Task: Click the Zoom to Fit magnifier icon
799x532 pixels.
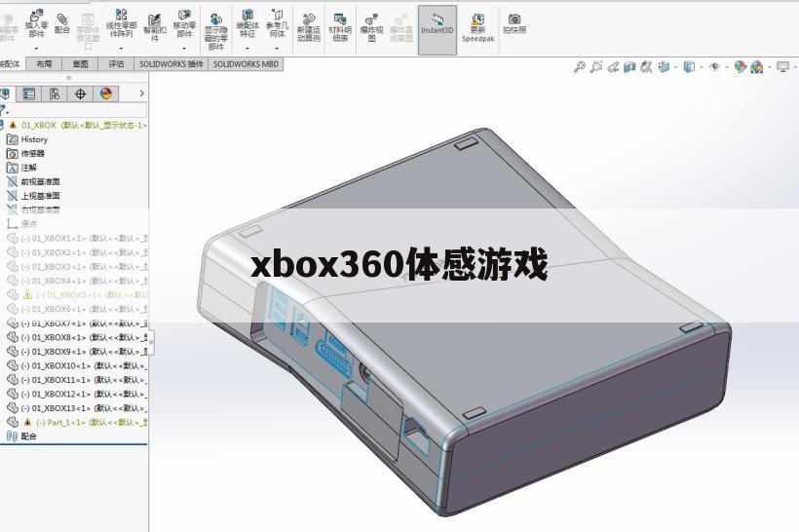Action: pos(580,67)
